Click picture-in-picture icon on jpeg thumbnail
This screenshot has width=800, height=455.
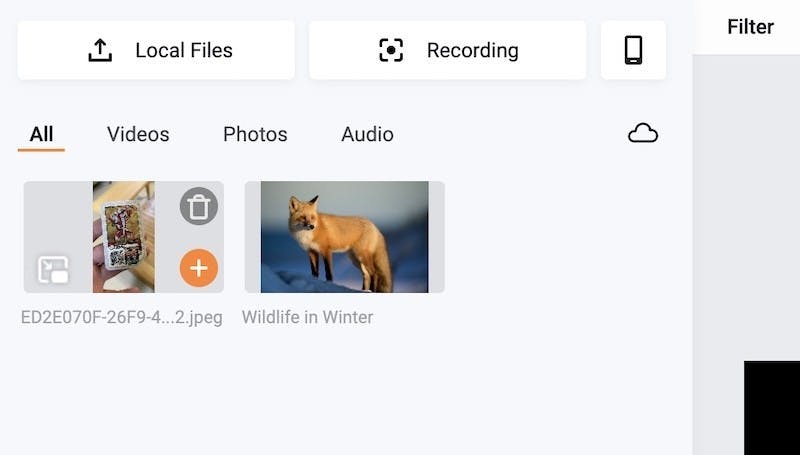pyautogui.click(x=53, y=270)
